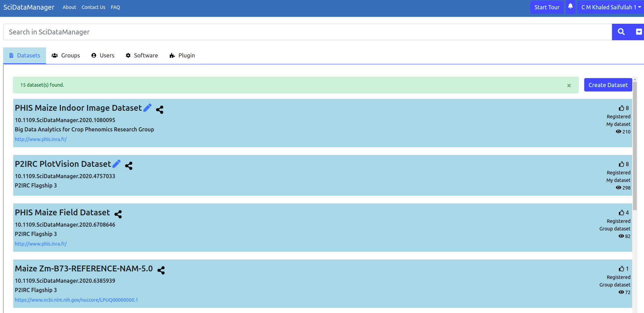Viewport: 644px width, 313px height.
Task: Create Dataset button
Action: (x=608, y=85)
